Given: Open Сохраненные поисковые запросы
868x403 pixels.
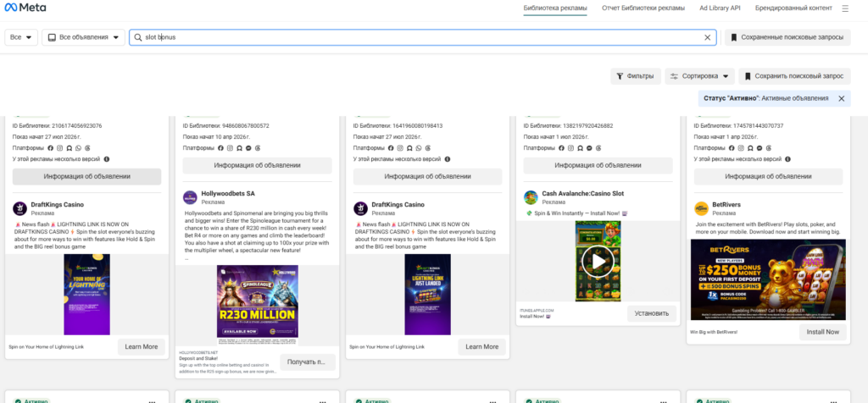Looking at the screenshot, I should (x=787, y=37).
